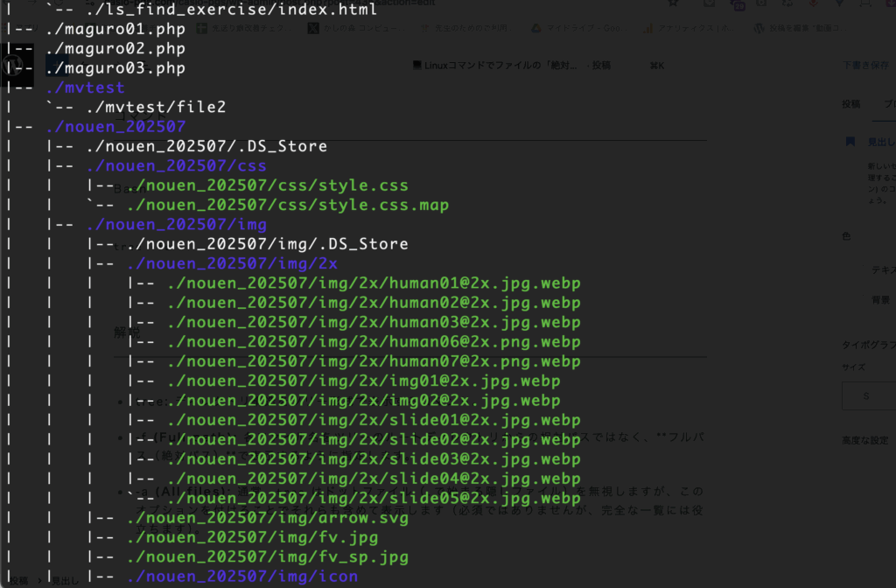The width and height of the screenshot is (896, 588).
Task: Switch to the 投稿 sidebar tab
Action: pos(850,103)
